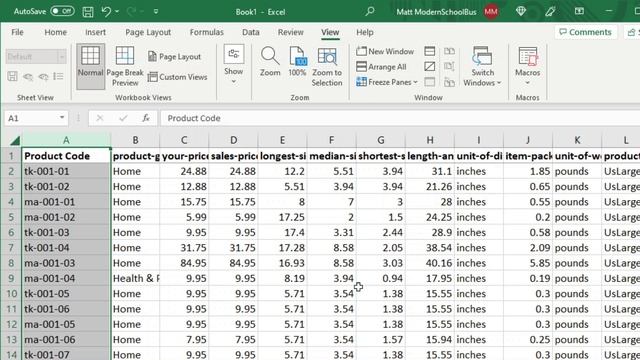Set zoom to 100%
The image size is (640, 360).
[297, 62]
